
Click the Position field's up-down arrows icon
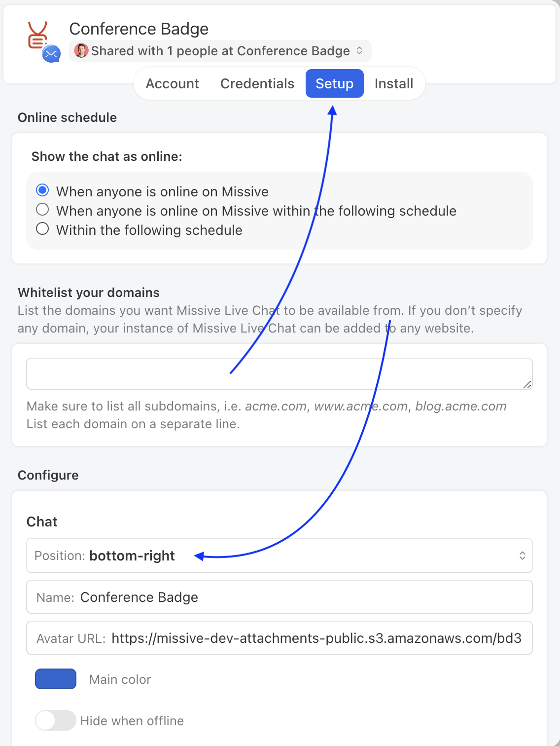[522, 556]
